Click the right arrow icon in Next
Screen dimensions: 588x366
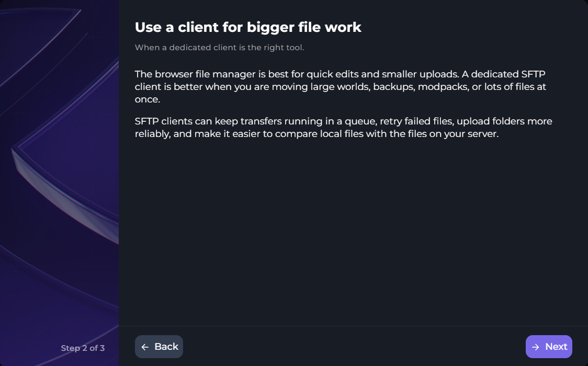click(x=536, y=347)
